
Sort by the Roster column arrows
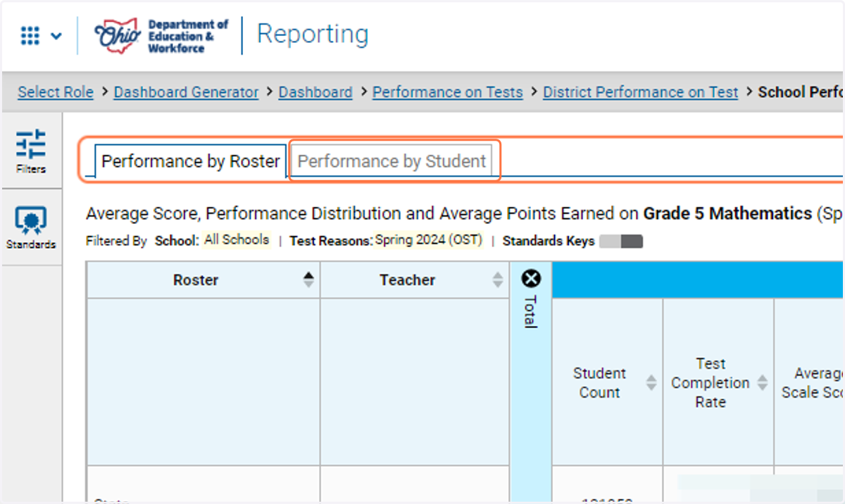(x=308, y=280)
